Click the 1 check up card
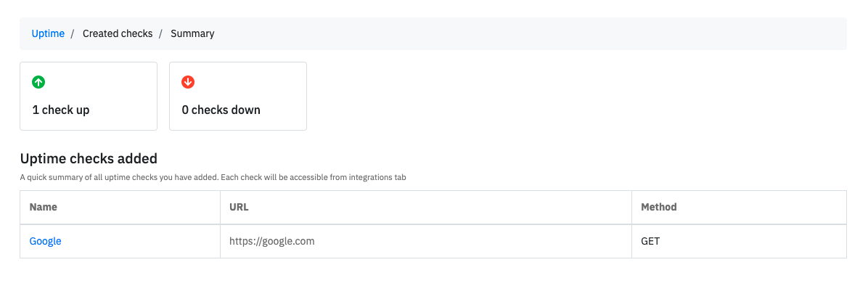The image size is (868, 302). pyautogui.click(x=89, y=96)
